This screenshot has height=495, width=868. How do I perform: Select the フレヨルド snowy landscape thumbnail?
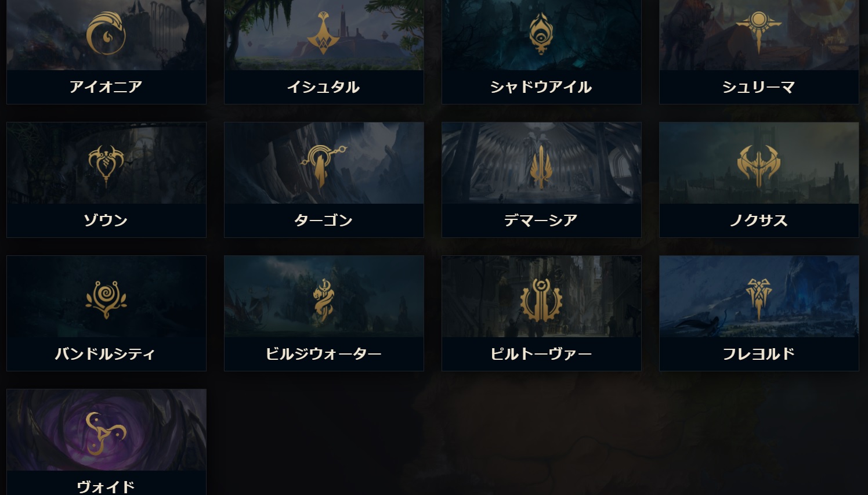[759, 297]
